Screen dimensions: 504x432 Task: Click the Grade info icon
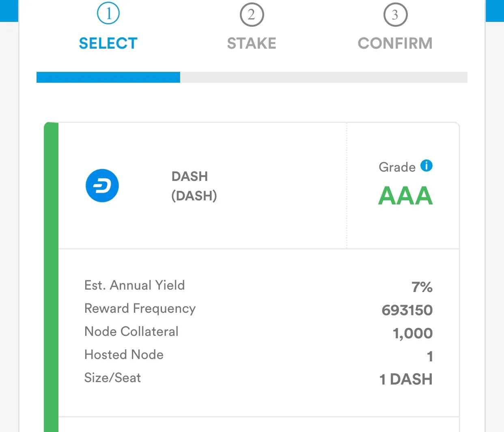point(426,165)
